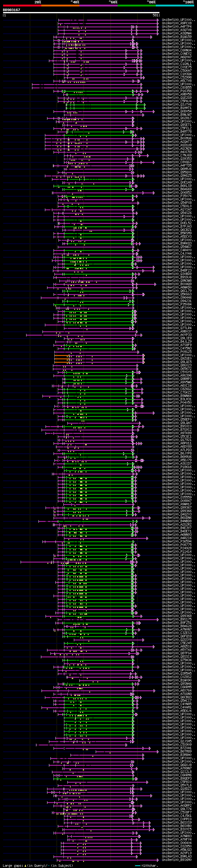Click the UniRef100_Q9LQC5 hit label
The height and width of the screenshot is (868, 197).
tap(177, 362)
